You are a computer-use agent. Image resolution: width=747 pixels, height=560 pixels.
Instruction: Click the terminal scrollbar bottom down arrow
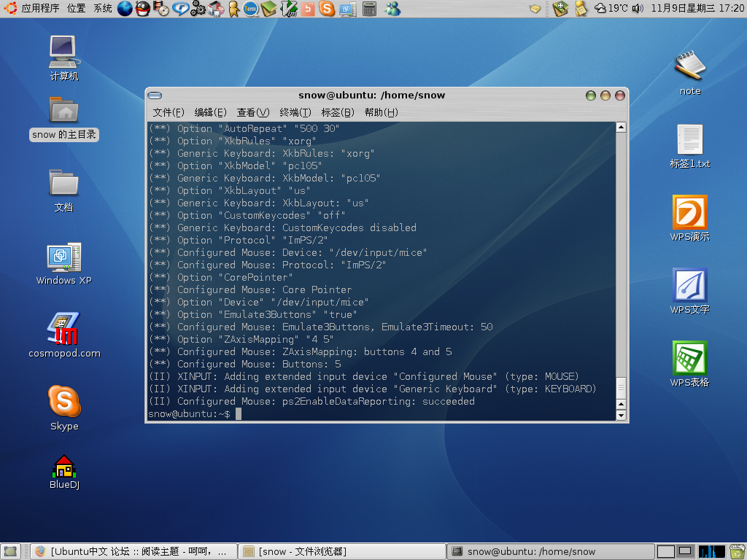tap(621, 415)
